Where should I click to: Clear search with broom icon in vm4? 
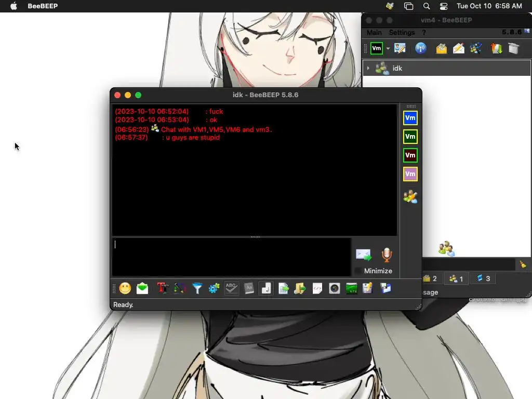(523, 264)
